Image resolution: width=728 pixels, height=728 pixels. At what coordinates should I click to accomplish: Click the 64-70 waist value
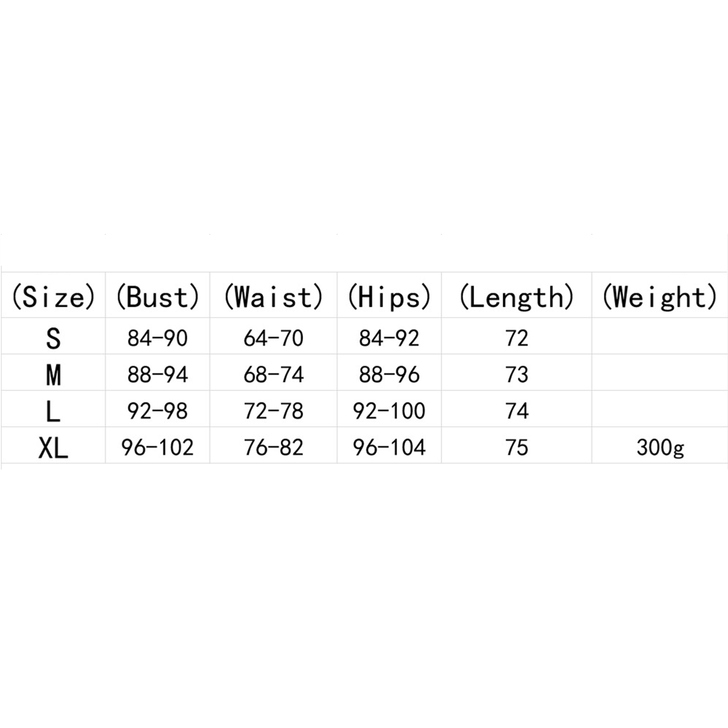click(x=273, y=338)
